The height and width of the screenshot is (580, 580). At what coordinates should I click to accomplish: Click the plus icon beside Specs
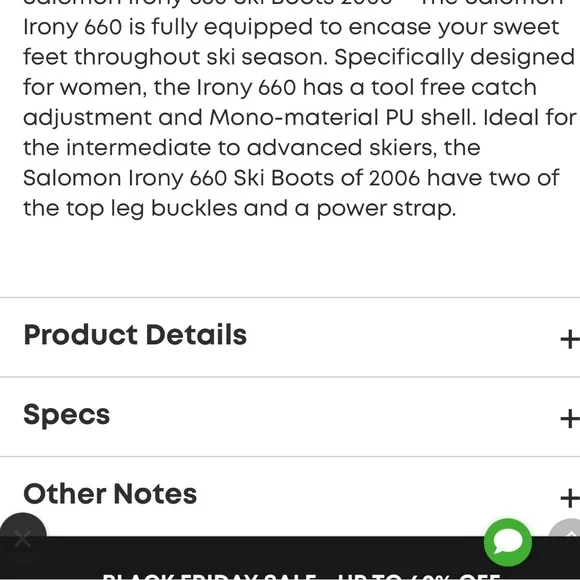pyautogui.click(x=570, y=419)
